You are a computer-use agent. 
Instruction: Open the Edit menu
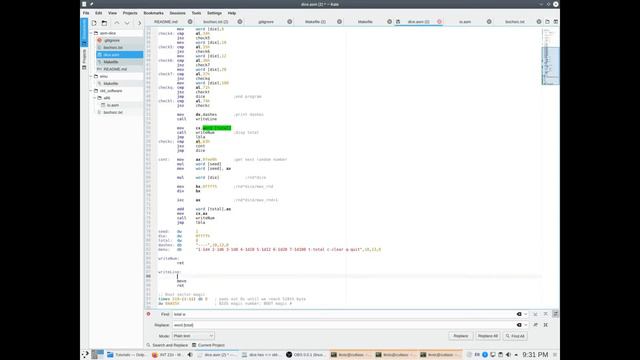[98, 13]
